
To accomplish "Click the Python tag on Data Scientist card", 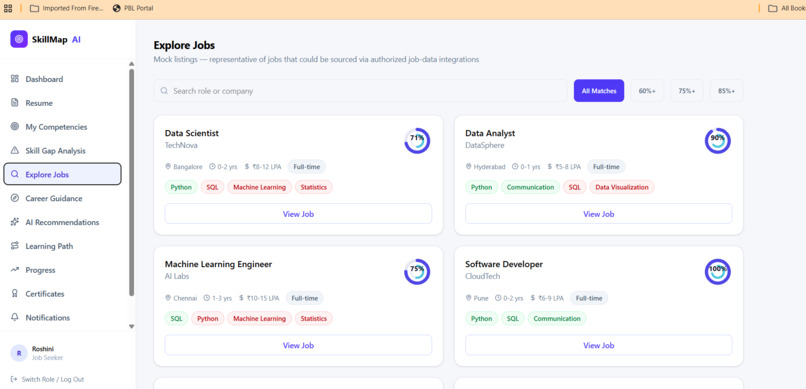I will (x=181, y=187).
